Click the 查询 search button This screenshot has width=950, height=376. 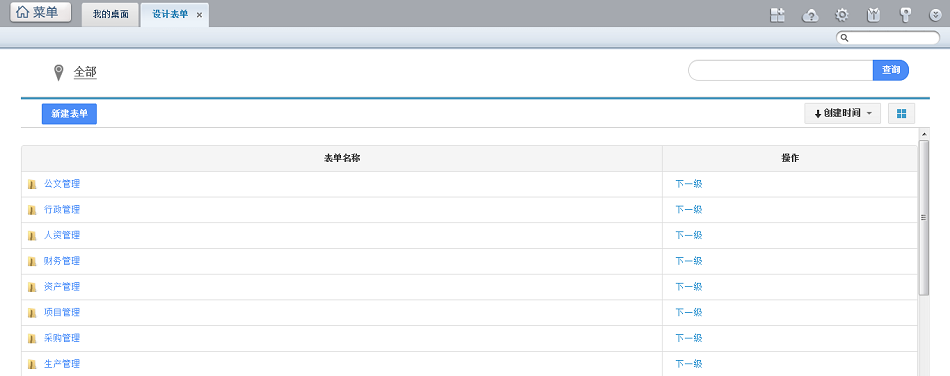(x=891, y=70)
